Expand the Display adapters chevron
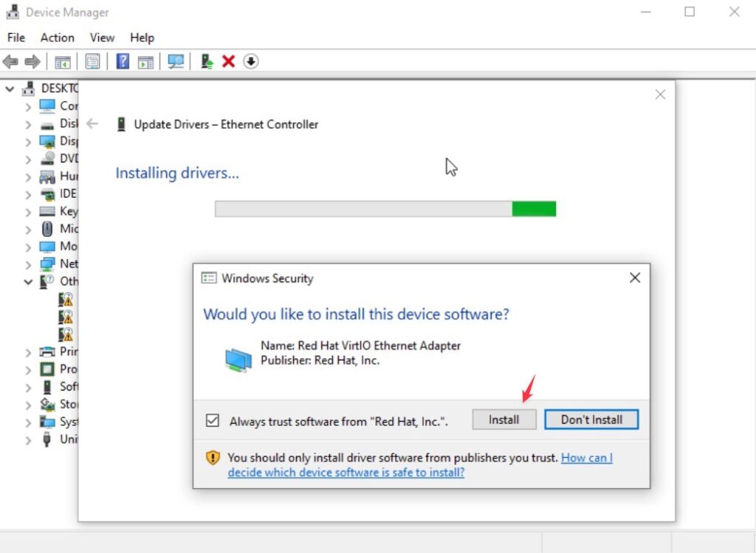756x553 pixels. point(28,142)
